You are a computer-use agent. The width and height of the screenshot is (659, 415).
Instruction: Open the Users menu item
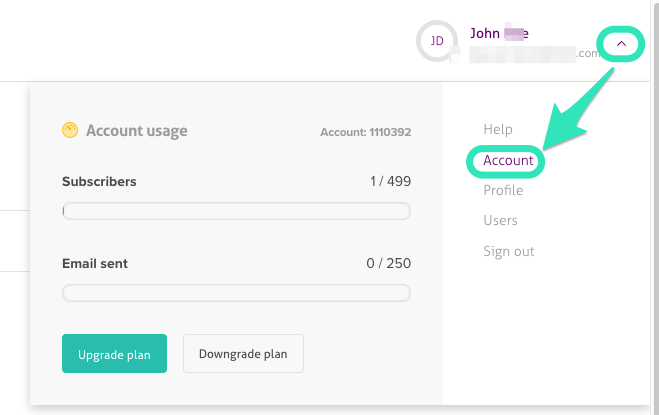tap(500, 220)
